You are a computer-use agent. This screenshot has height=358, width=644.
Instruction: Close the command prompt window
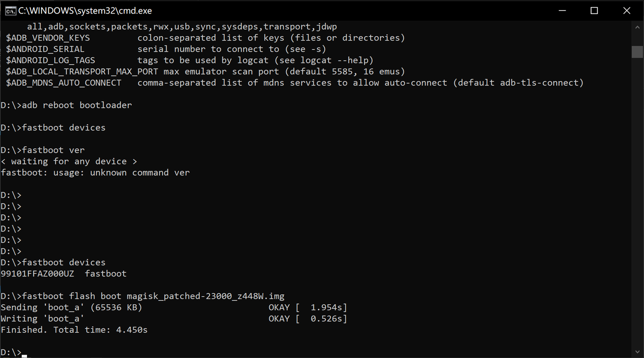[x=627, y=10]
